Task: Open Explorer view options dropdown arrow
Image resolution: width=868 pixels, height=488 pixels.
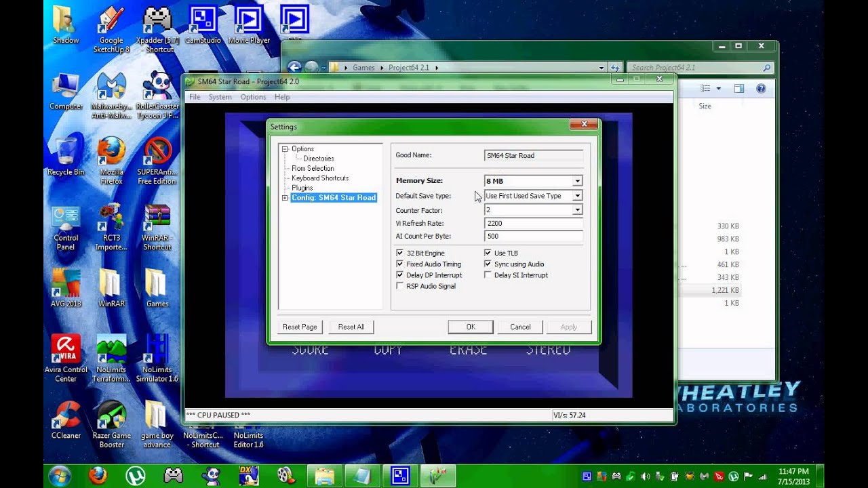Action: click(719, 89)
